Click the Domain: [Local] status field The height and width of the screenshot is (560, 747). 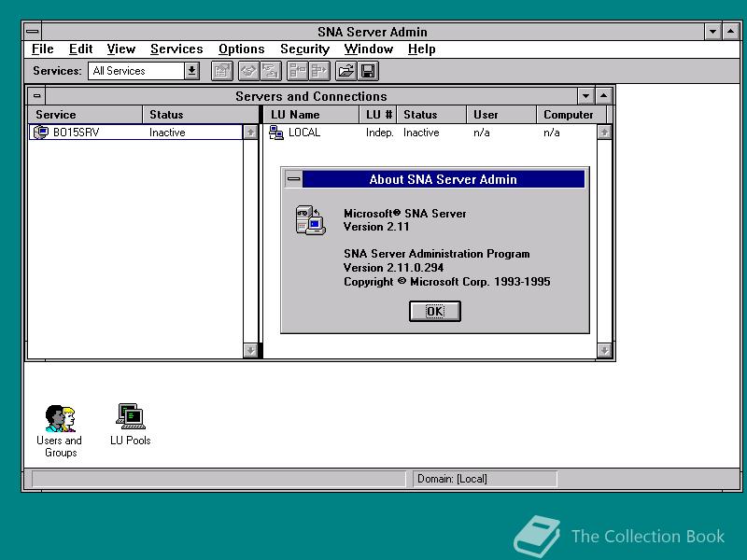tap(485, 479)
